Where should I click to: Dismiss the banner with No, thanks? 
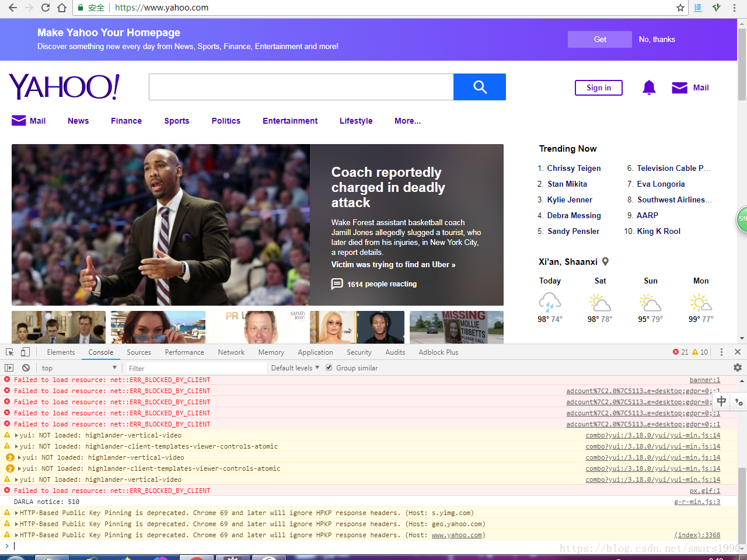coord(657,39)
